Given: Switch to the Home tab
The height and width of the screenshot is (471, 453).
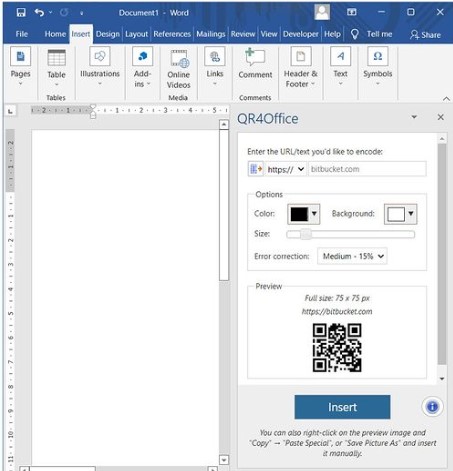Looking at the screenshot, I should point(55,34).
